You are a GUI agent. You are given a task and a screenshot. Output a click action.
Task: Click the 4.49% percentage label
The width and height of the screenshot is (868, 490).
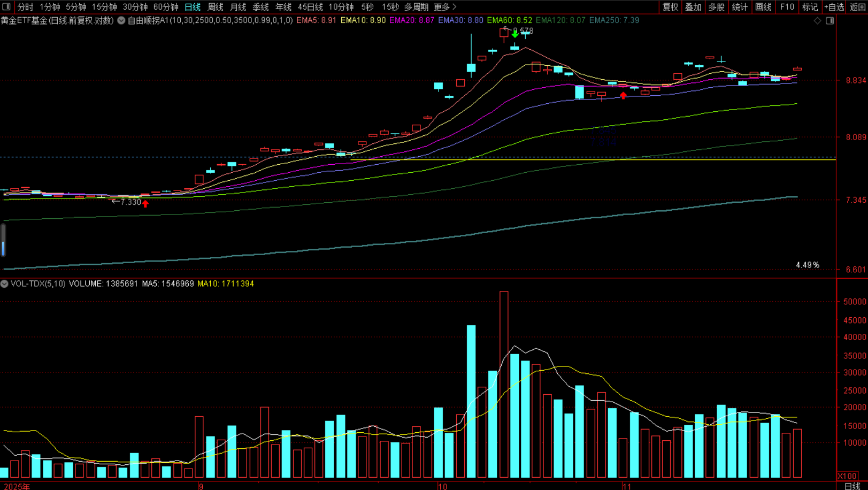click(x=808, y=265)
